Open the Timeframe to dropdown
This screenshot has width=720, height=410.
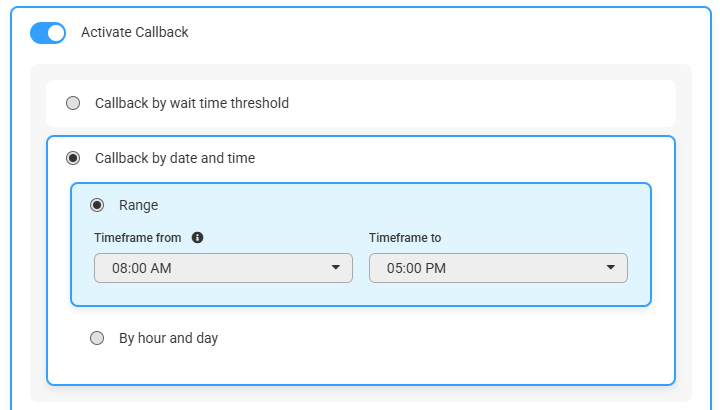click(498, 268)
